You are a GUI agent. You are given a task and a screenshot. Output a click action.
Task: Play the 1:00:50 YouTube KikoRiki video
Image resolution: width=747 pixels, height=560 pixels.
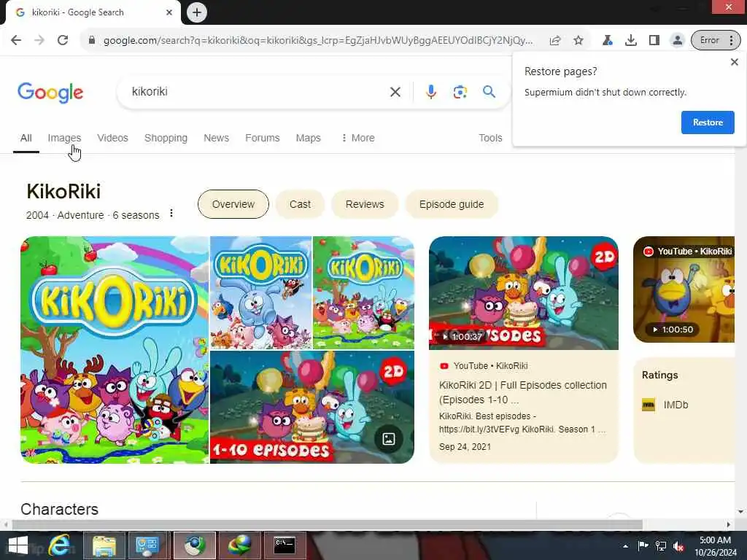(684, 289)
